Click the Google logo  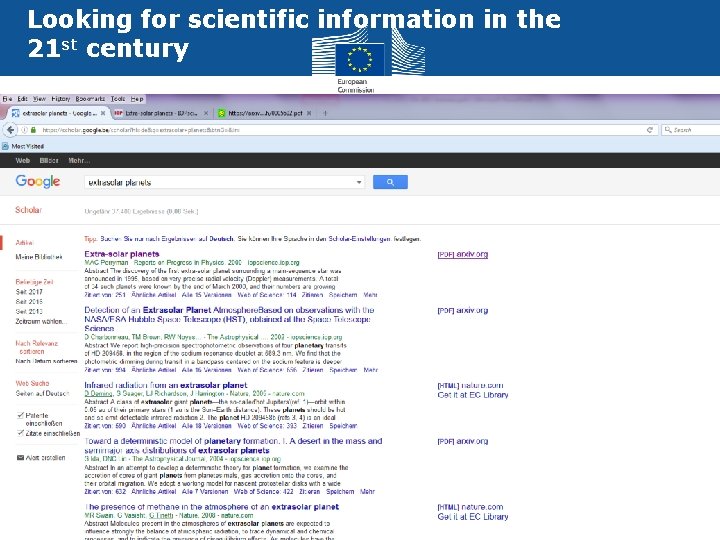(38, 182)
